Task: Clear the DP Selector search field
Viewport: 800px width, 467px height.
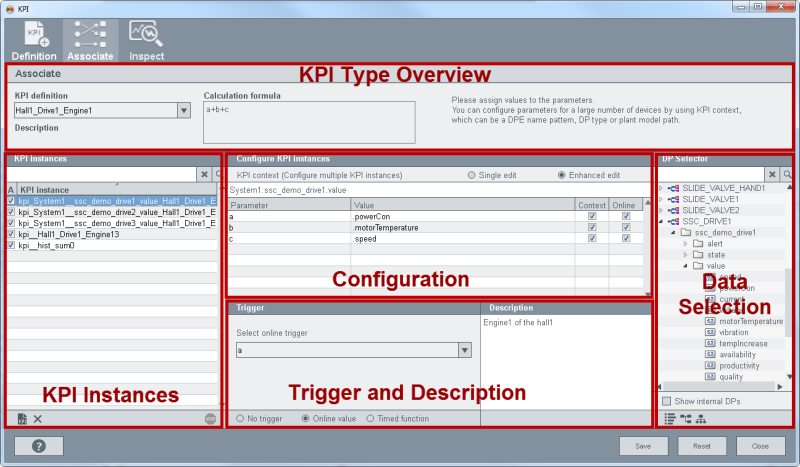Action: click(x=772, y=174)
